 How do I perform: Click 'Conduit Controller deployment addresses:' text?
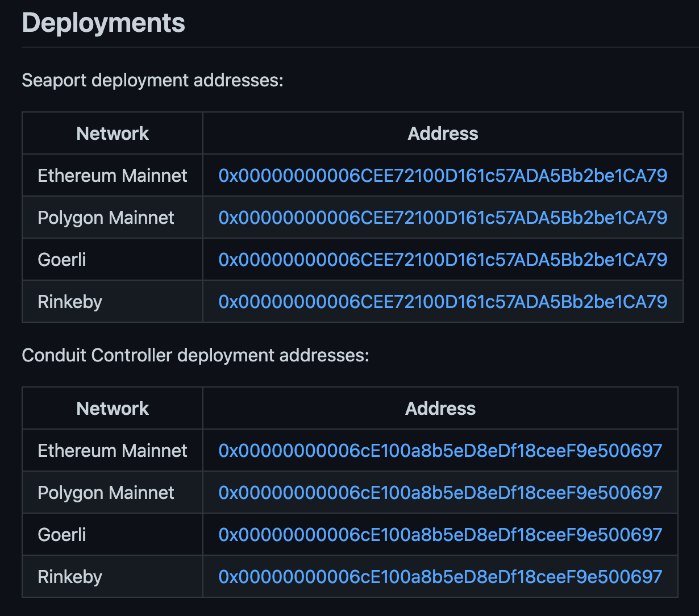(195, 355)
